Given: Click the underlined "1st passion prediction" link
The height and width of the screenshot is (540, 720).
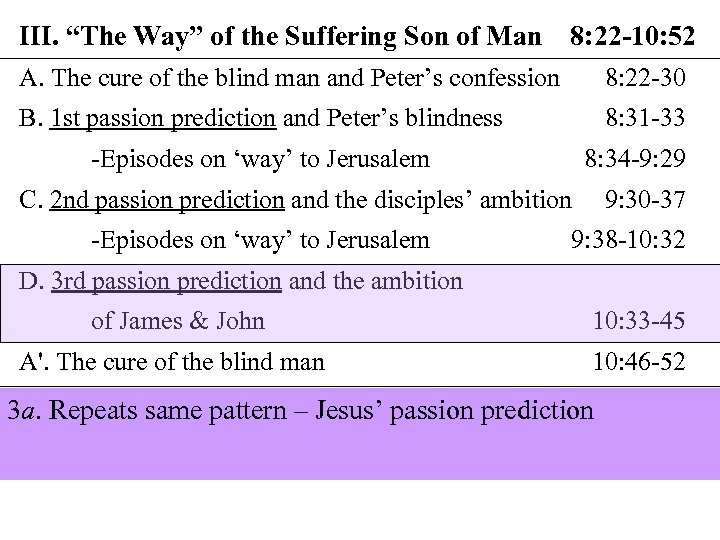Looking at the screenshot, I should [162, 118].
